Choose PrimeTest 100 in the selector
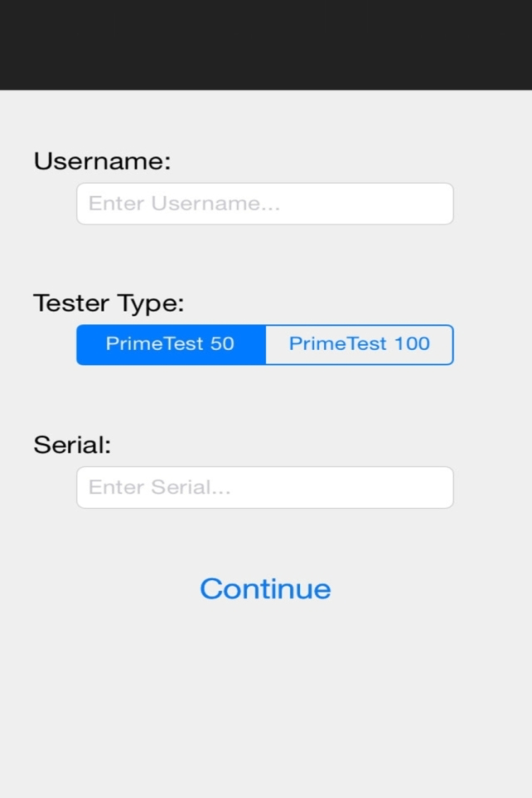Screen dimensions: 532x798 point(358,344)
